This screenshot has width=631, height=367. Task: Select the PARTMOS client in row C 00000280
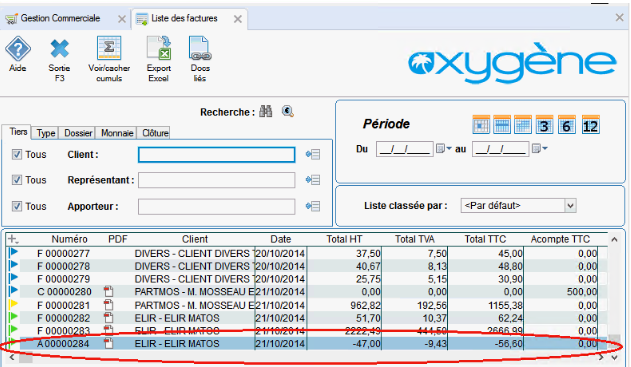pyautogui.click(x=194, y=292)
